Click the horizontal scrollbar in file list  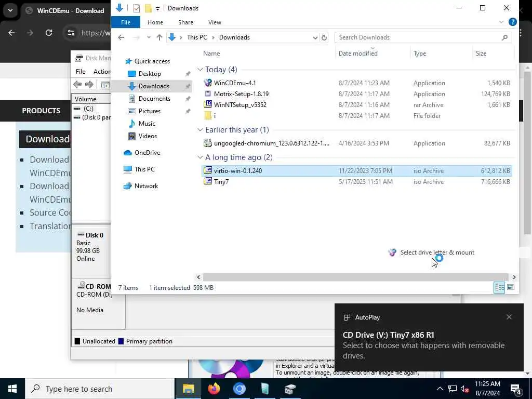[355, 277]
